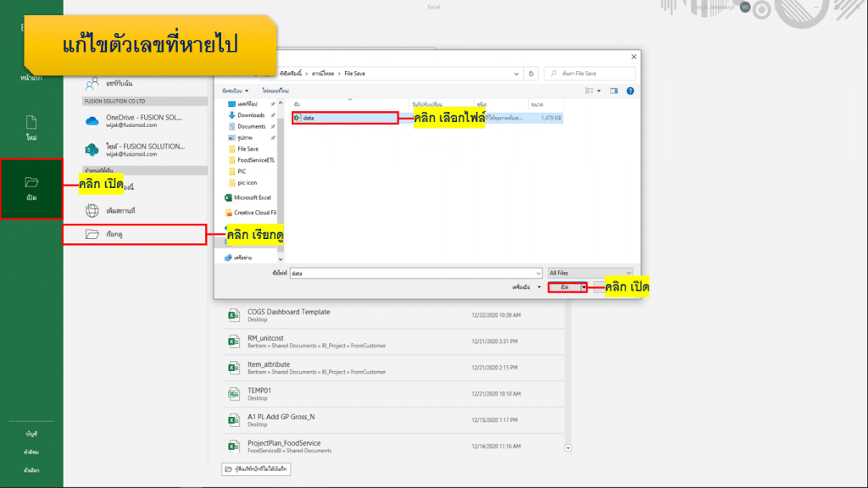Select the OneDrive cloud icon location
This screenshot has width=868, height=488.
tap(92, 121)
